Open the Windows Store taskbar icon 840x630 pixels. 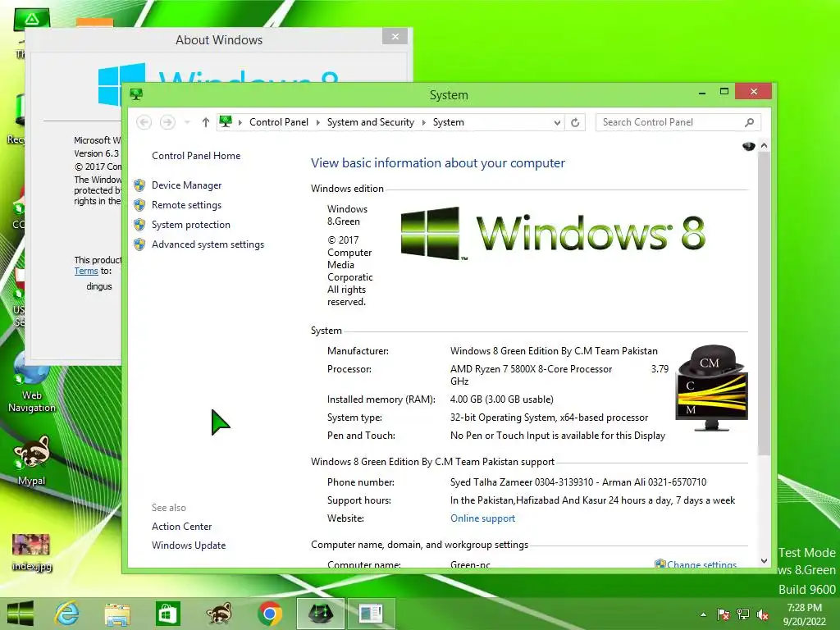pyautogui.click(x=167, y=614)
